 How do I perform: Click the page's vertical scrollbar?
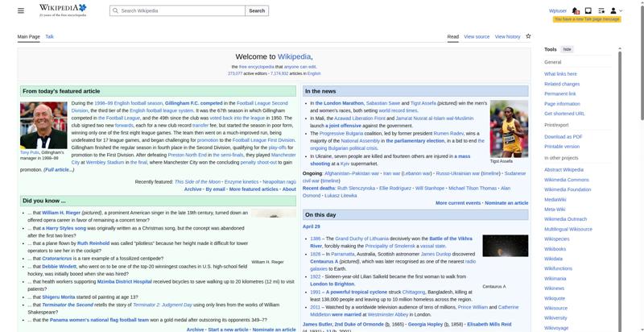pyautogui.click(x=641, y=161)
